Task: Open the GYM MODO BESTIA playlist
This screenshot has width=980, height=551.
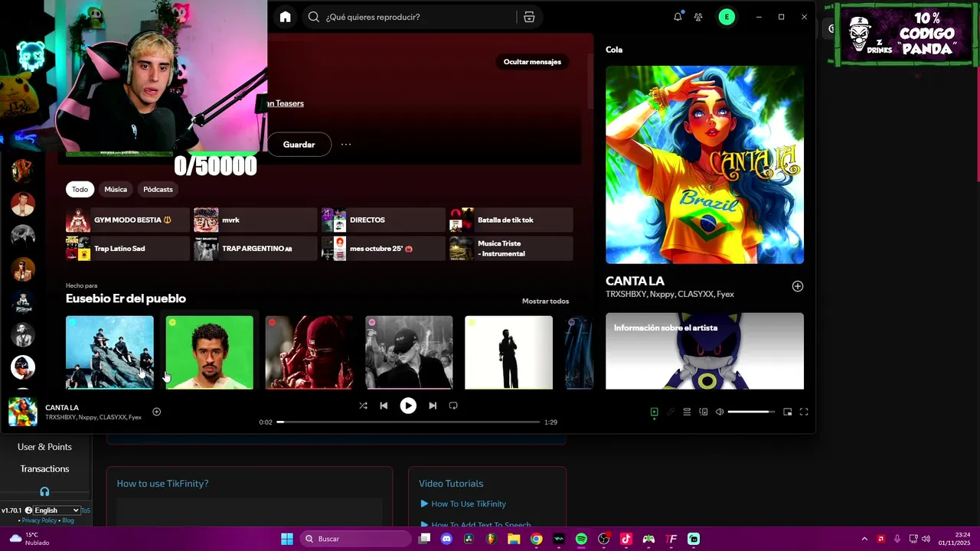Action: [x=127, y=220]
